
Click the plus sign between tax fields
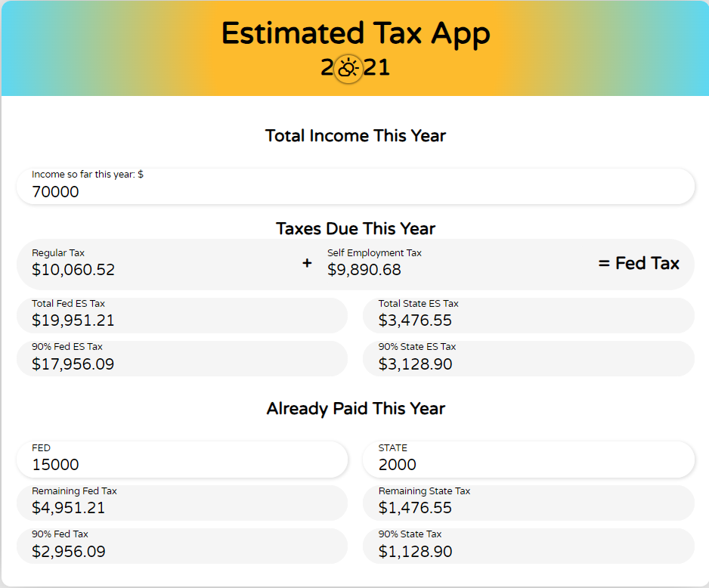coord(307,264)
